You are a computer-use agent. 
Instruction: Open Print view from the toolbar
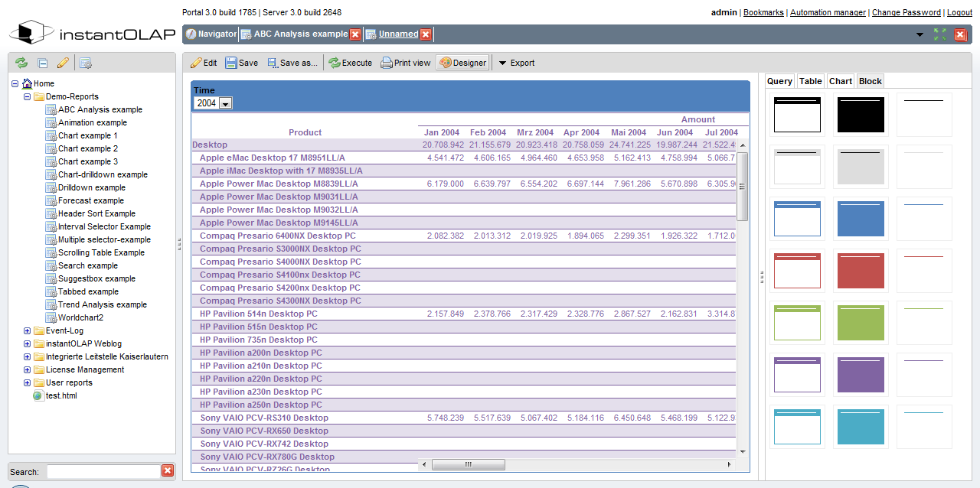(x=406, y=63)
